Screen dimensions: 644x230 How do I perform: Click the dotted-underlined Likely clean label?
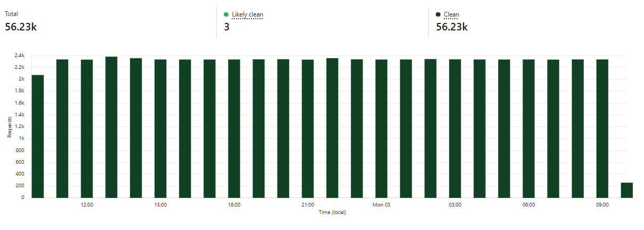coord(247,14)
